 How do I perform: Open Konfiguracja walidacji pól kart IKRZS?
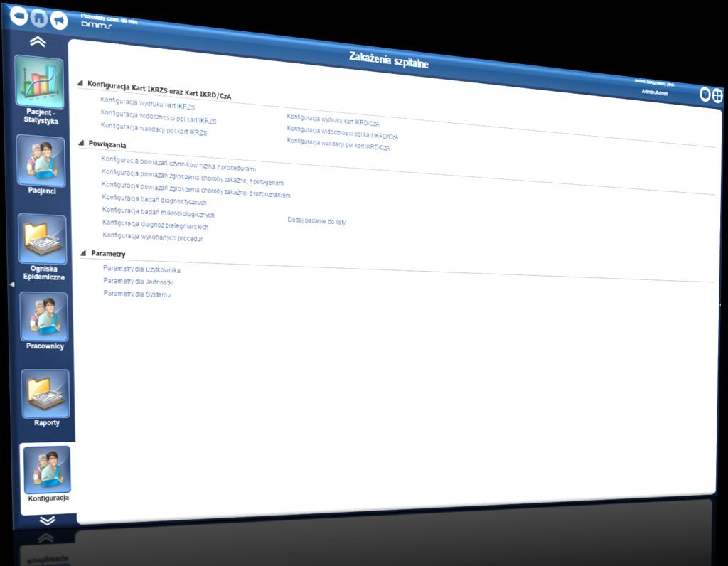point(154,129)
